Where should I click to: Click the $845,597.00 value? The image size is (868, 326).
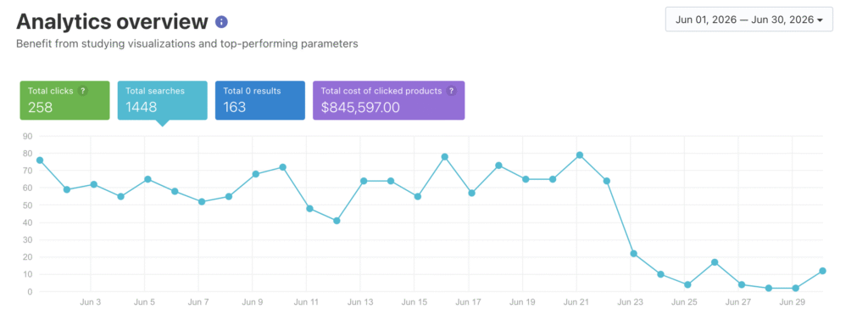coord(360,107)
